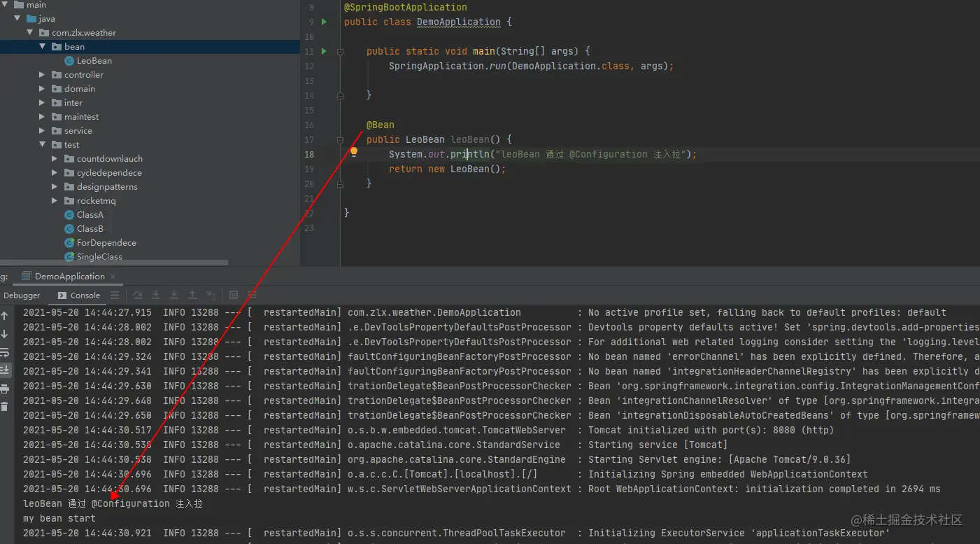This screenshot has width=980, height=544.
Task: Run DemoApplication from the class line gutter arrow
Action: pos(324,22)
